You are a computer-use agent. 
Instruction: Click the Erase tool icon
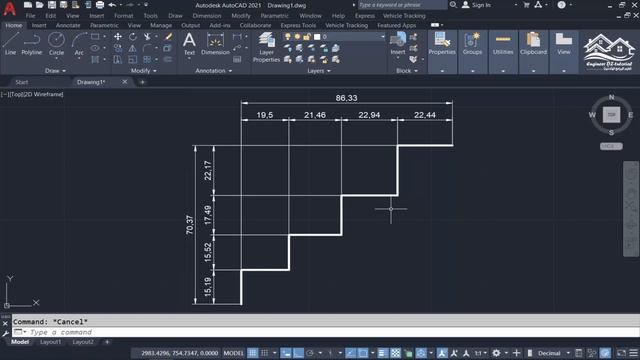[x=168, y=37]
